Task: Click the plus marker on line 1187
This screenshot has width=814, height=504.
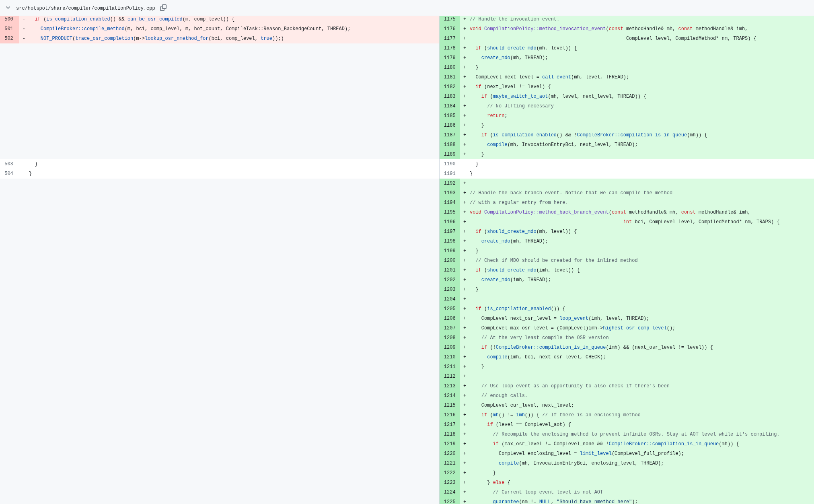Action: [x=465, y=135]
